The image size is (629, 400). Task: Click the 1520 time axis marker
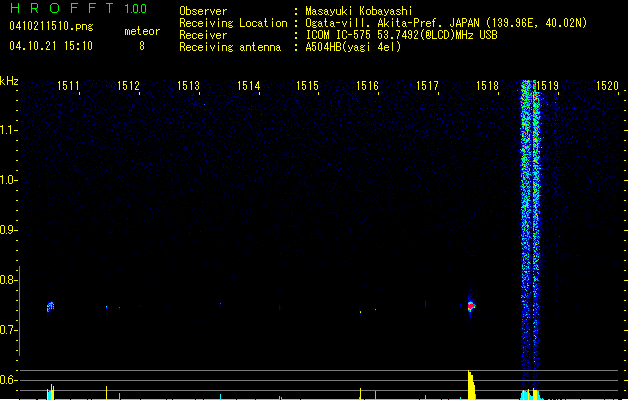pos(607,86)
